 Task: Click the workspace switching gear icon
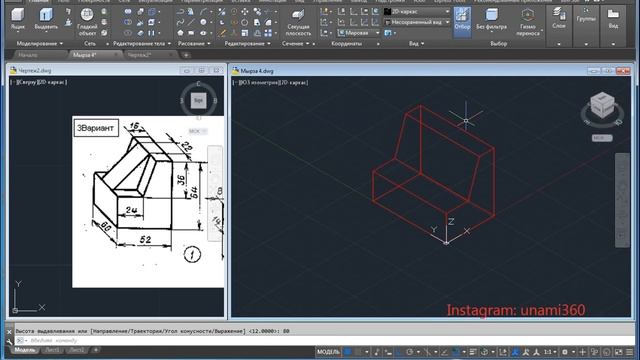click(565, 352)
